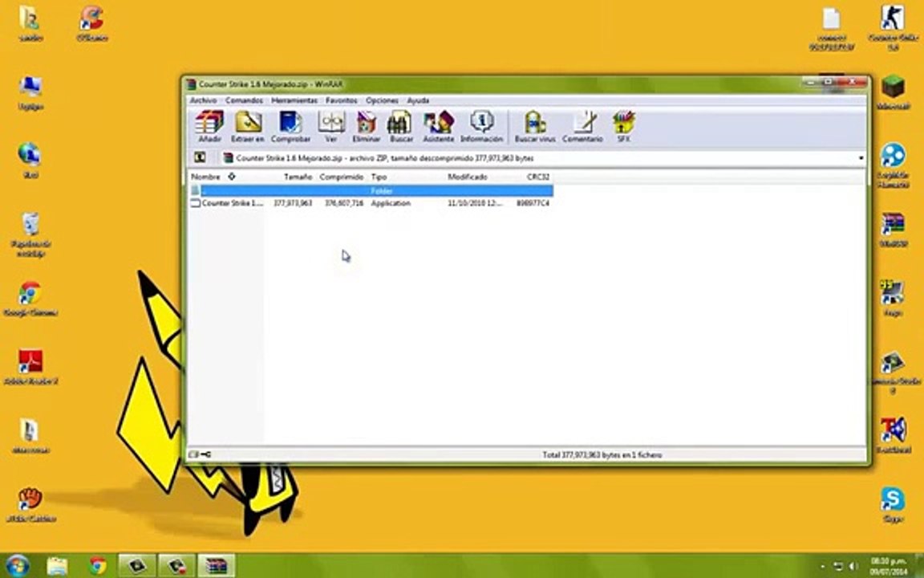Select the Counter Strike 1... application file row
Screen dimensions: 924x578
(x=371, y=203)
